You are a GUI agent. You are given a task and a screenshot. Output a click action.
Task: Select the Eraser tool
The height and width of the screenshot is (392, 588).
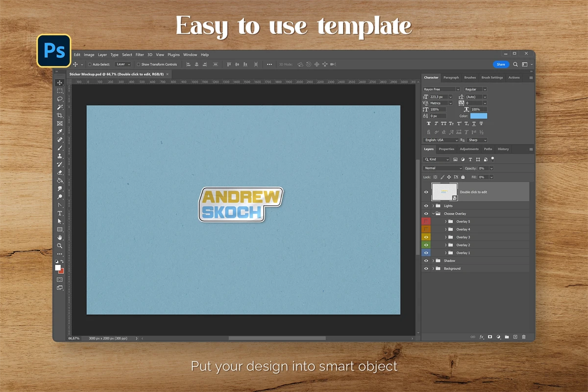pyautogui.click(x=60, y=172)
